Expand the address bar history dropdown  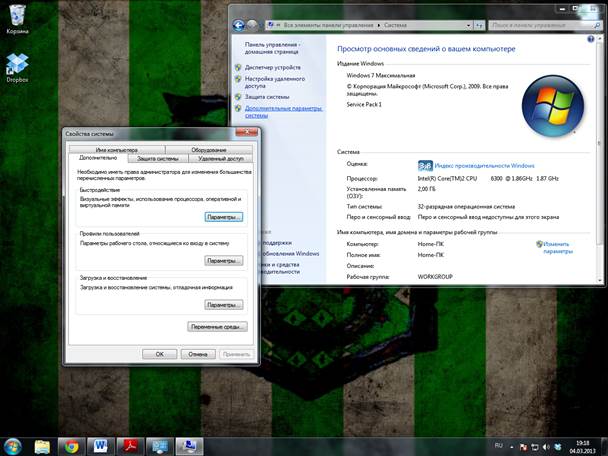click(468, 26)
